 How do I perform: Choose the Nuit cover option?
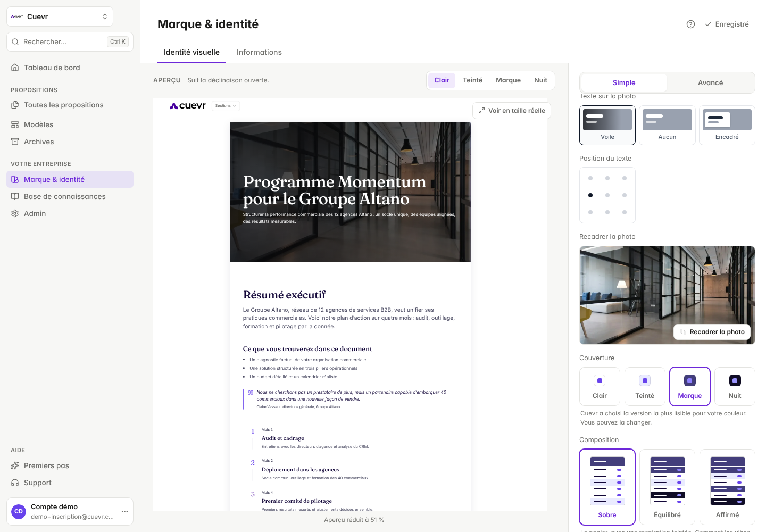click(735, 386)
